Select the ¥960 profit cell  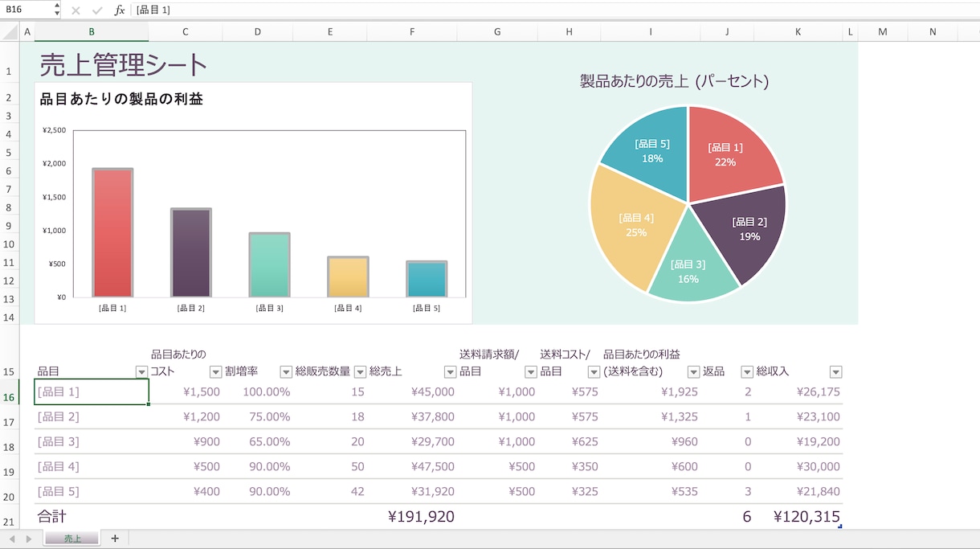pos(651,441)
